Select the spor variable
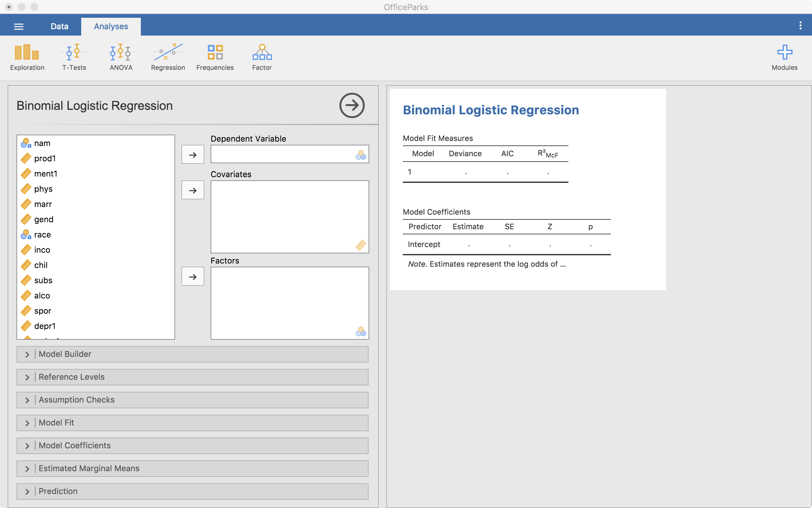The height and width of the screenshot is (508, 812). [95, 311]
